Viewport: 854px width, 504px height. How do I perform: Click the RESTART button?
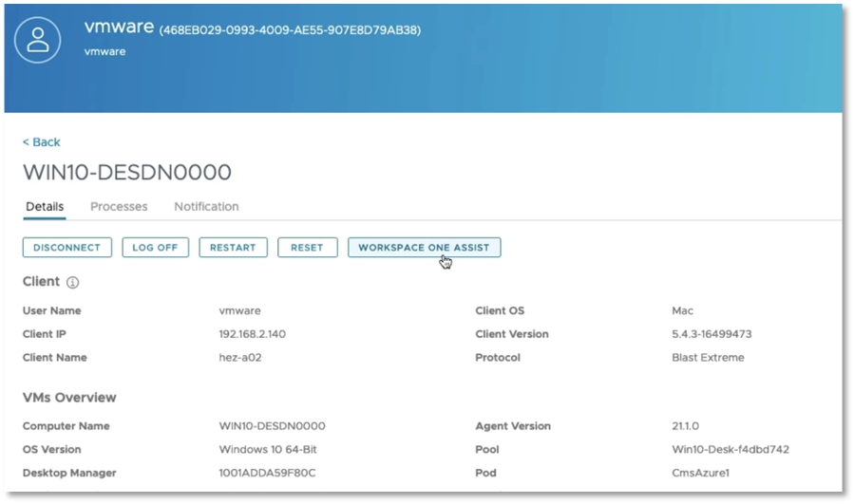[233, 247]
